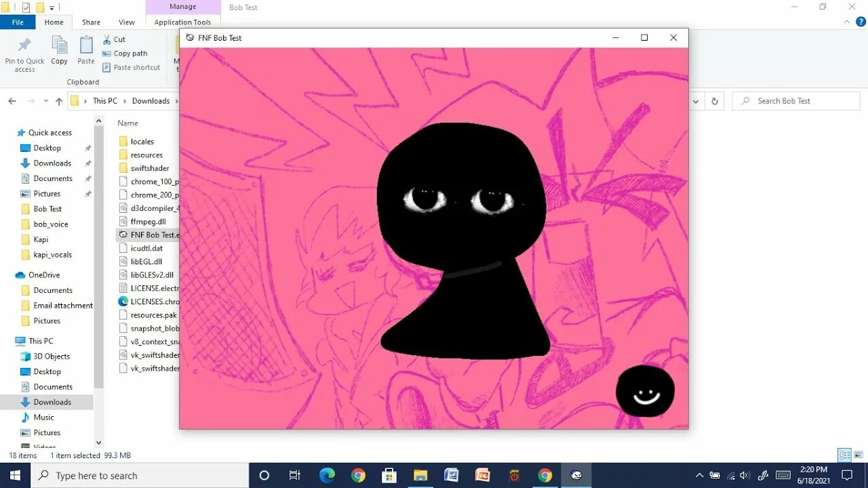
Task: Select FNF Bob Test.exe file
Action: [148, 235]
